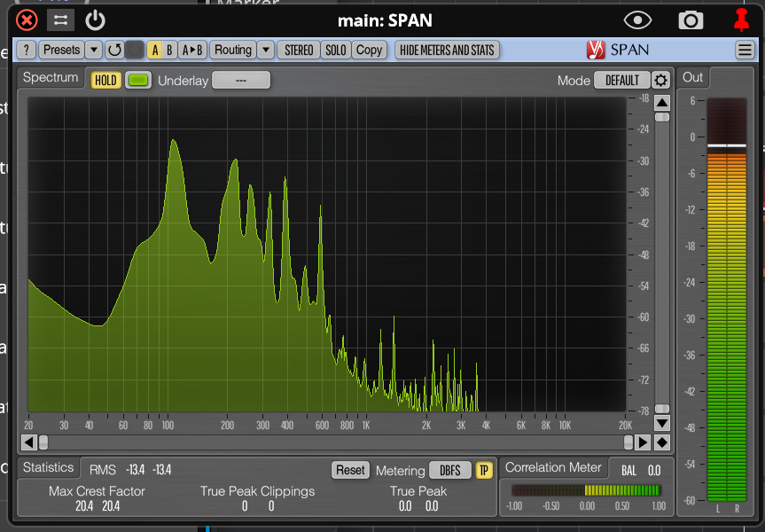Viewport: 765px width, 532px height.
Task: Open the DEFAULT mode selector
Action: click(x=622, y=80)
